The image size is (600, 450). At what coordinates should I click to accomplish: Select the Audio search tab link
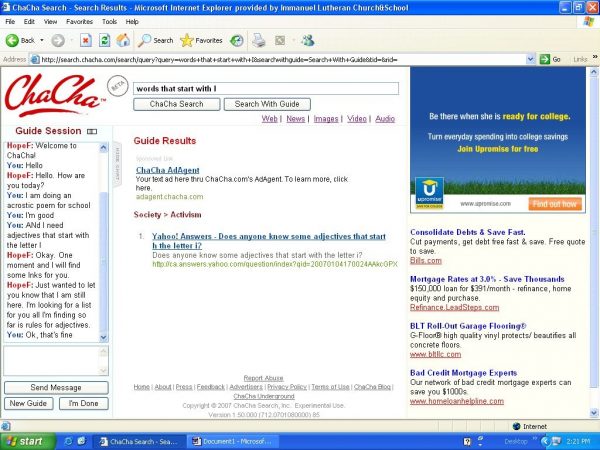tap(385, 119)
